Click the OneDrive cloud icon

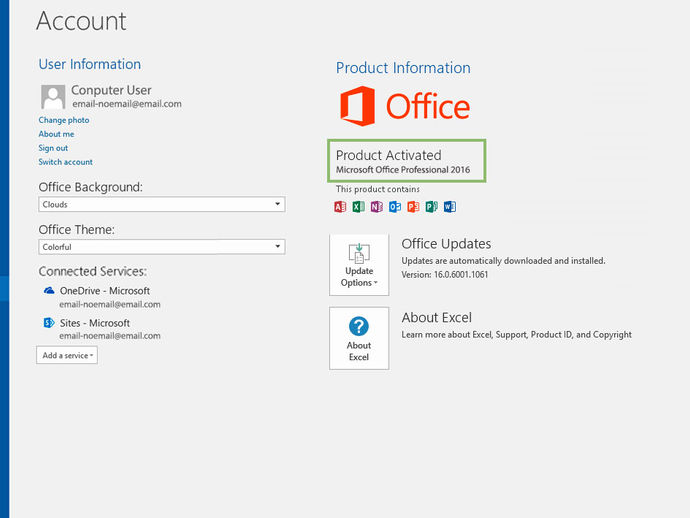pos(49,290)
